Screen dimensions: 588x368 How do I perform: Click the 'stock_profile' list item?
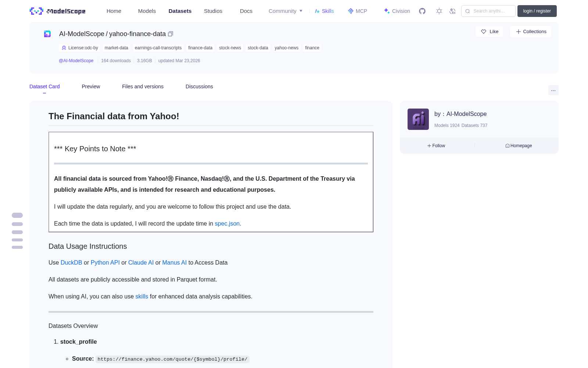coord(79,342)
